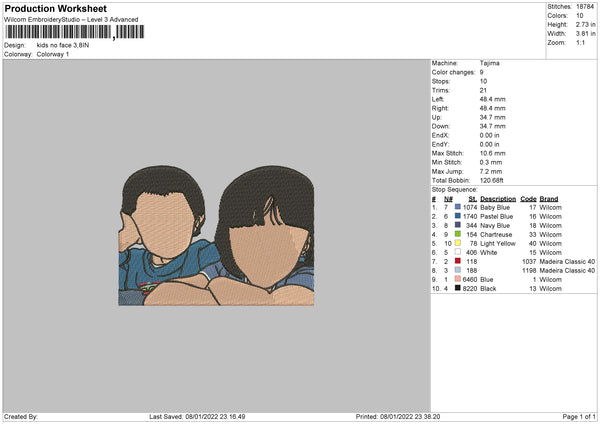Click the Stop Sequence heading
This screenshot has height=424, width=600.
click(455, 190)
